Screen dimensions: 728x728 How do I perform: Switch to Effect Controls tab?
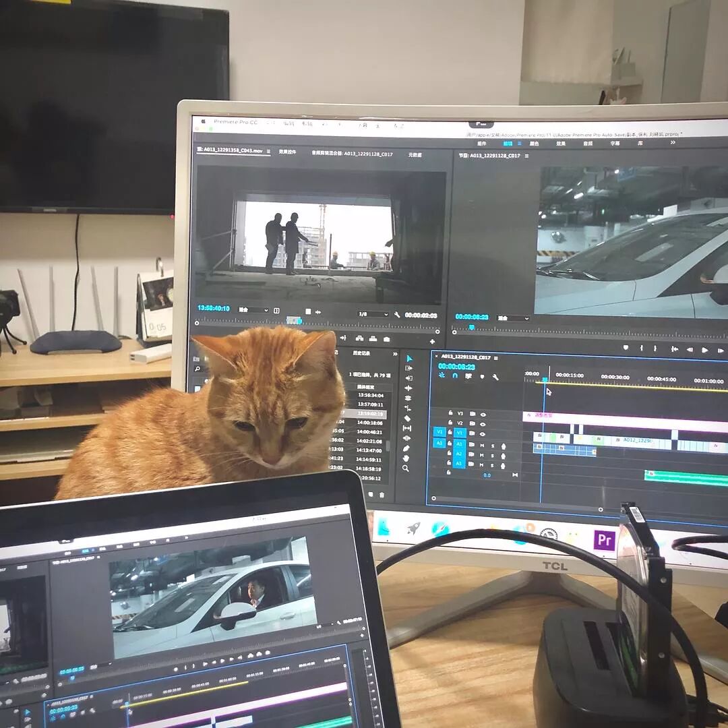click(287, 152)
